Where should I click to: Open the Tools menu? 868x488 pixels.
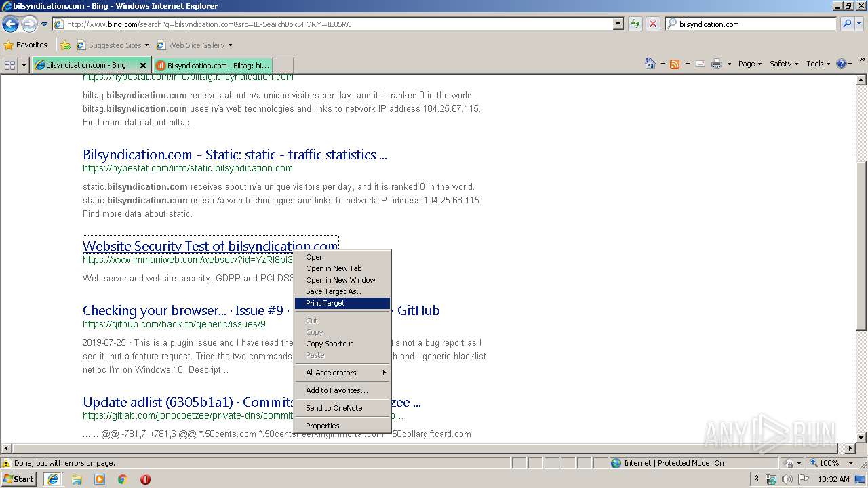818,64
